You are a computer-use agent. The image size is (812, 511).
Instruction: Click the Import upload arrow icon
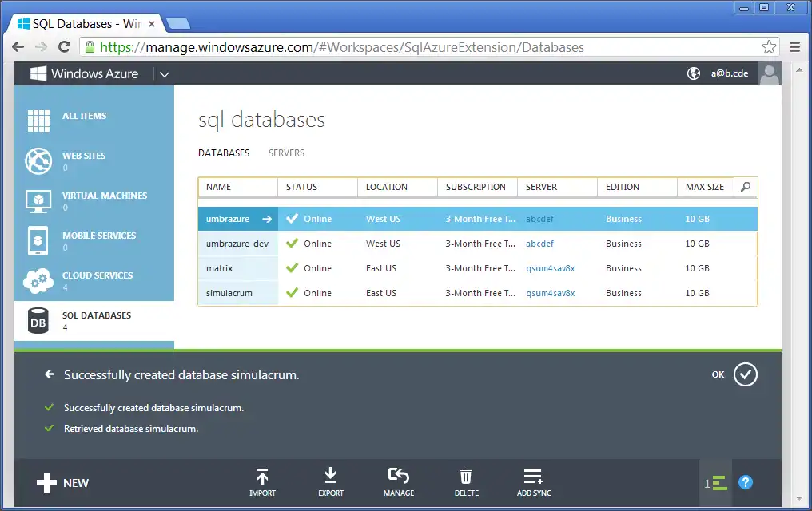point(263,477)
